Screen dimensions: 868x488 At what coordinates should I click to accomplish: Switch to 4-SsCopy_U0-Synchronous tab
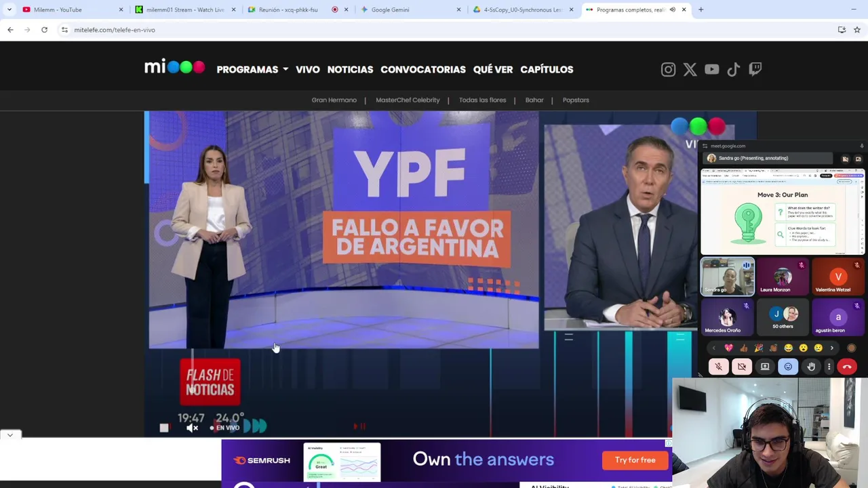point(522,9)
